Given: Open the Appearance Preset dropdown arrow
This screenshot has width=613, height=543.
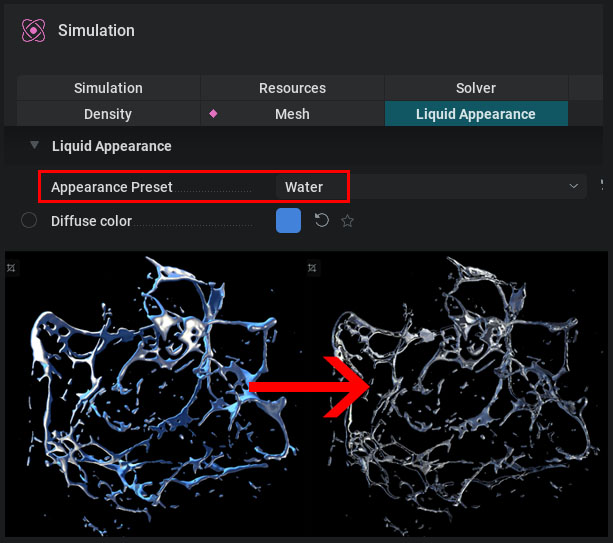Looking at the screenshot, I should [574, 186].
